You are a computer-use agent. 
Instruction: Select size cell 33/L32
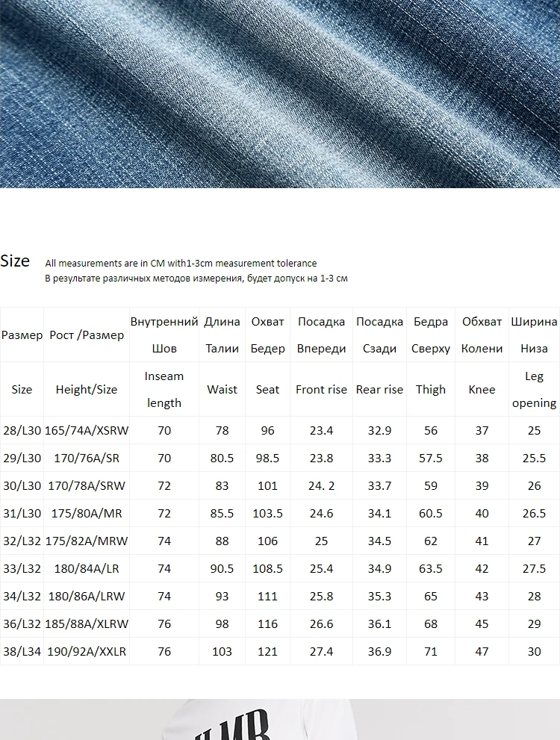(x=22, y=568)
